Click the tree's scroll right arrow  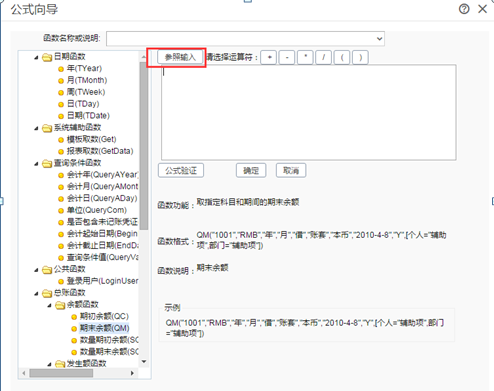coord(132,373)
